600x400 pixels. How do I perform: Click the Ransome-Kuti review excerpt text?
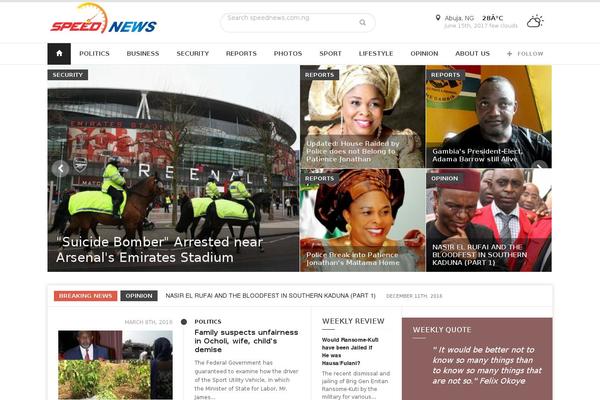click(x=356, y=385)
